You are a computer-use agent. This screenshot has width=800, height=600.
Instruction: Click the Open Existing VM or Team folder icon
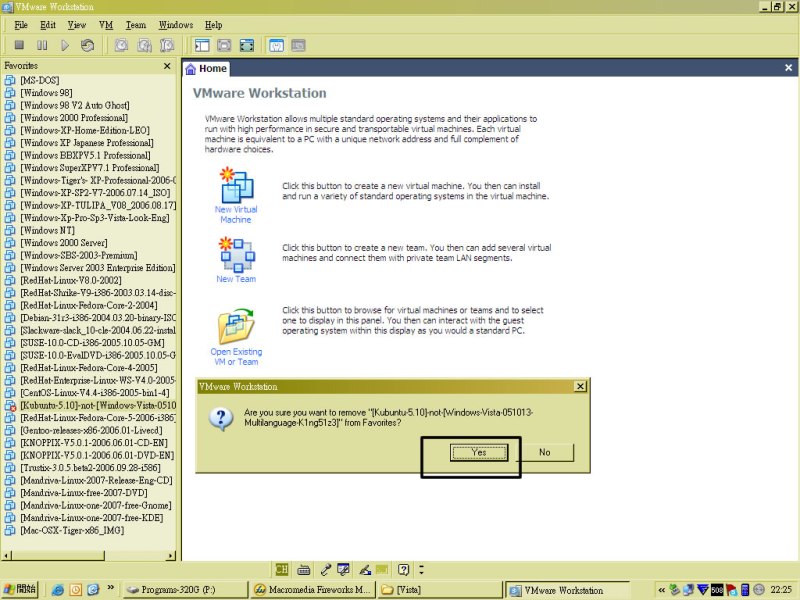coord(236,326)
